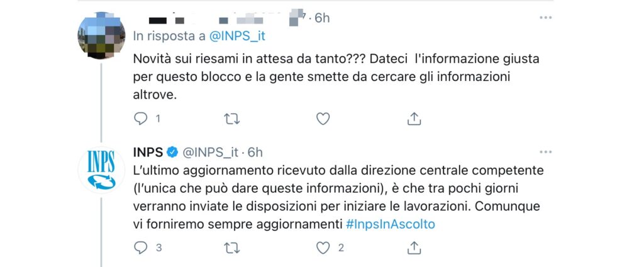This screenshot has width=644, height=267.
Task: Like the first tweet about riesami
Action: click(x=323, y=119)
